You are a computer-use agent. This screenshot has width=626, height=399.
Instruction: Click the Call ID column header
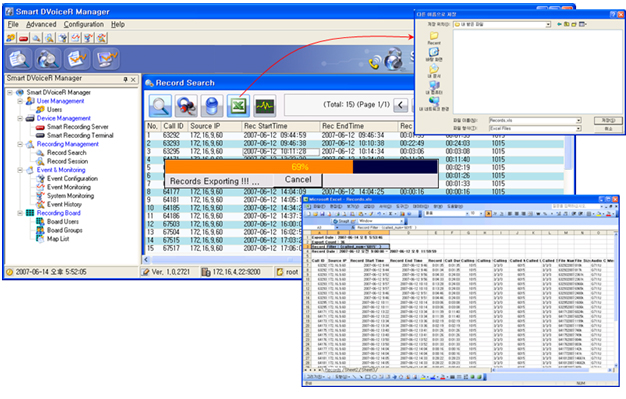click(174, 126)
